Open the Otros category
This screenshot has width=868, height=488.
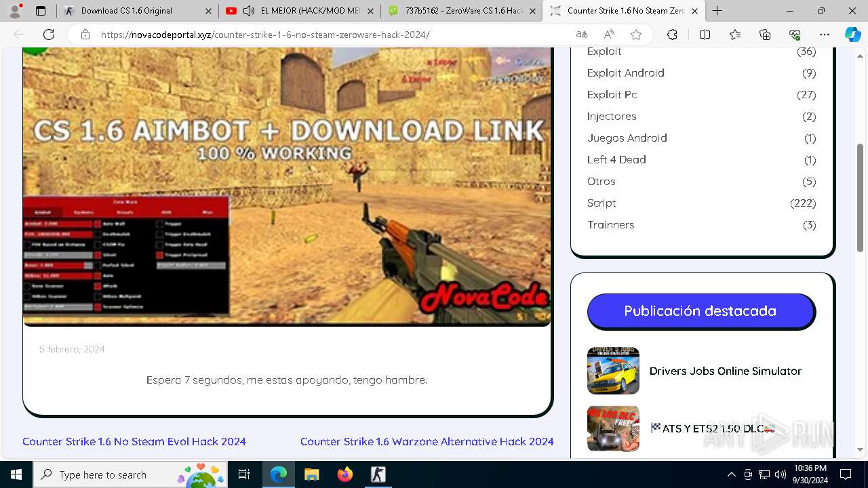(601, 181)
